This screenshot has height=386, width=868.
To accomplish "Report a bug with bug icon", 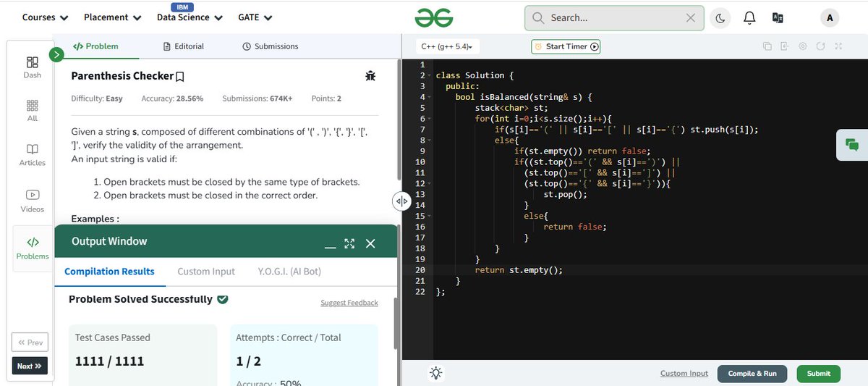I will click(x=370, y=75).
